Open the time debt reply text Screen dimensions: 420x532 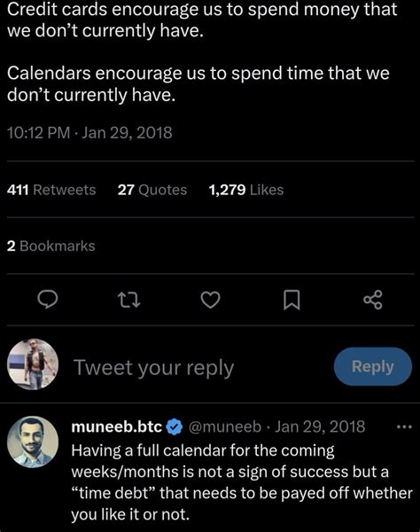click(242, 483)
